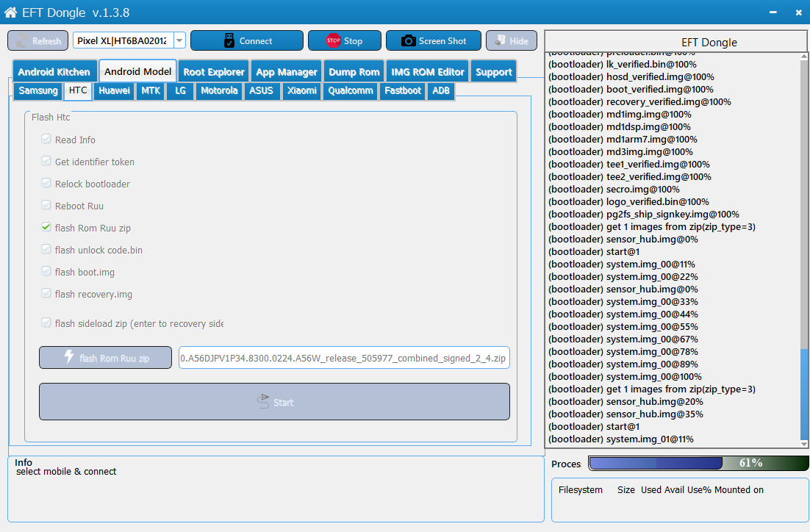This screenshot has width=810, height=532.
Task: Open the Pixel XL device dropdown
Action: click(179, 40)
